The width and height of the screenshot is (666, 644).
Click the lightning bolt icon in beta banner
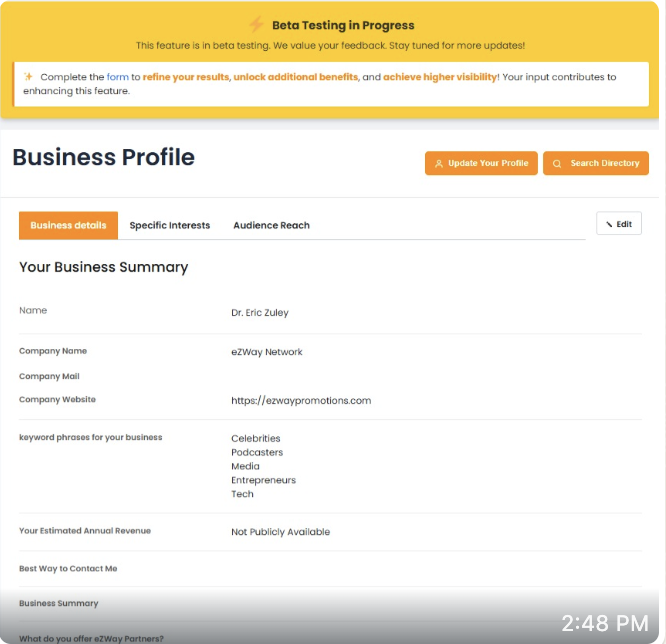tap(256, 25)
